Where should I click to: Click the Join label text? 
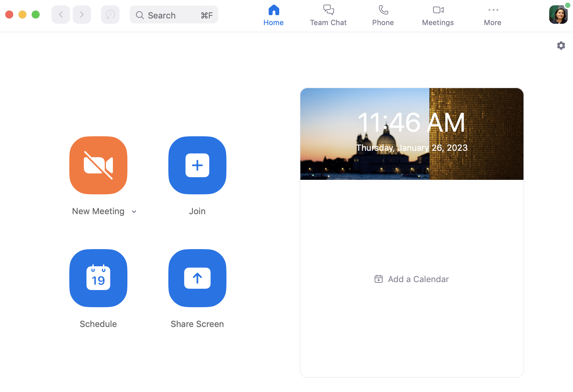click(197, 211)
